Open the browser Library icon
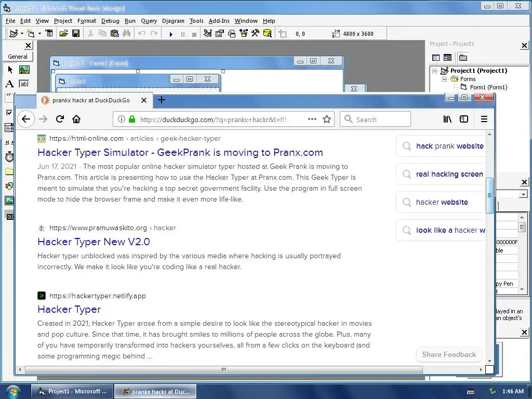Viewport: 532px width, 399px height. click(x=447, y=119)
